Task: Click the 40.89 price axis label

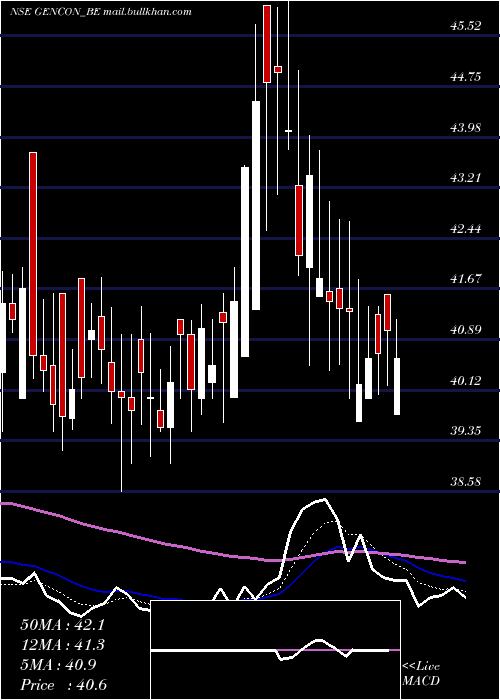Action: click(x=466, y=329)
